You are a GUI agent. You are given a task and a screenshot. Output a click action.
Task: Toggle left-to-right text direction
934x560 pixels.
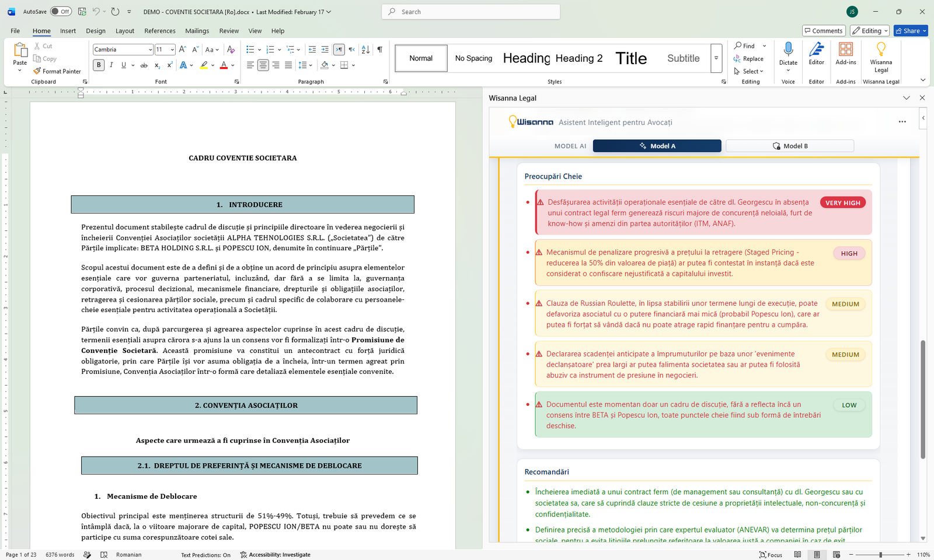click(x=339, y=50)
